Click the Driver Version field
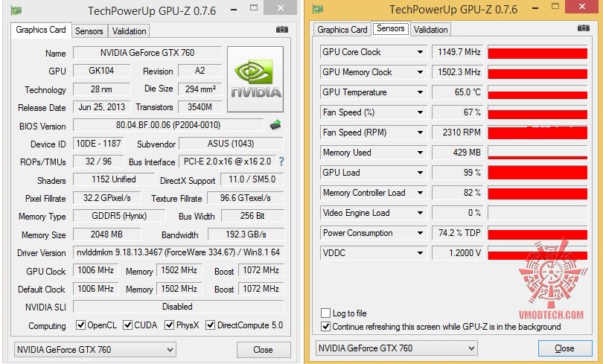 click(178, 252)
